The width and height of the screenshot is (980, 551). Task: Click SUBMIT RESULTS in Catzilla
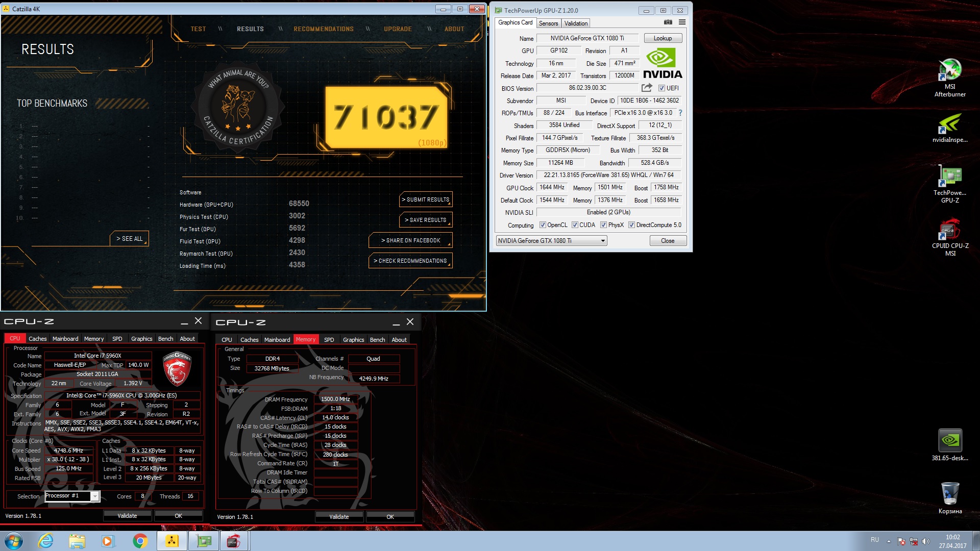426,199
